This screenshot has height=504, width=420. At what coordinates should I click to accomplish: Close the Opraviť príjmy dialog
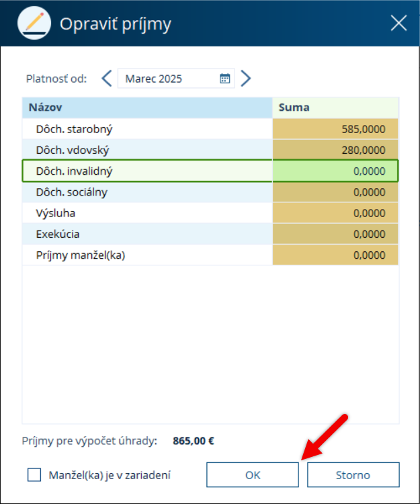[x=398, y=23]
